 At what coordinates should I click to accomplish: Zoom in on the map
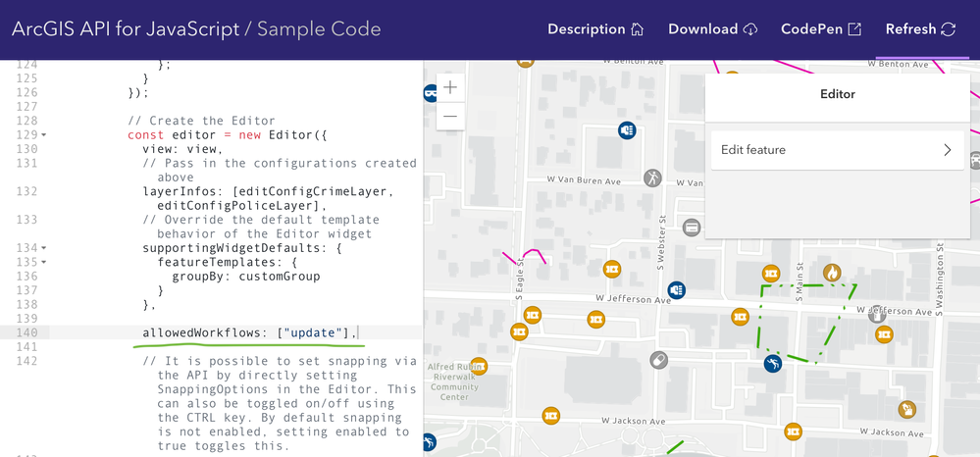pyautogui.click(x=450, y=87)
